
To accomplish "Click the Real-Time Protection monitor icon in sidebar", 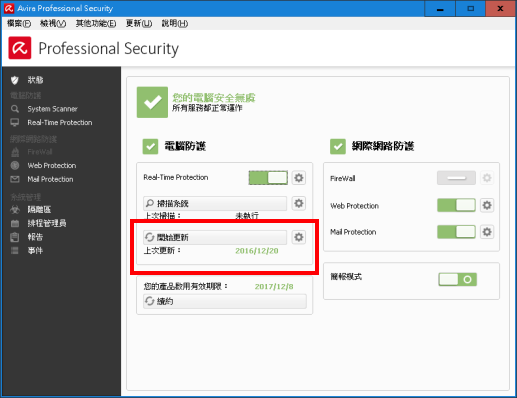I will (x=15, y=123).
